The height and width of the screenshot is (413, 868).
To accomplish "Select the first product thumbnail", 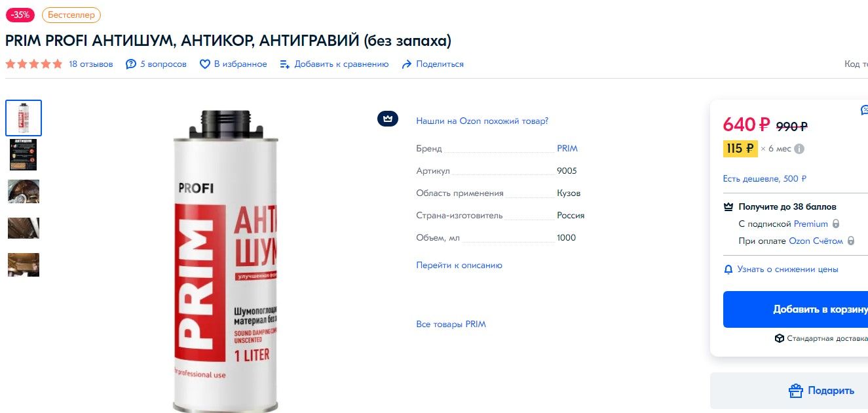I will tap(24, 118).
